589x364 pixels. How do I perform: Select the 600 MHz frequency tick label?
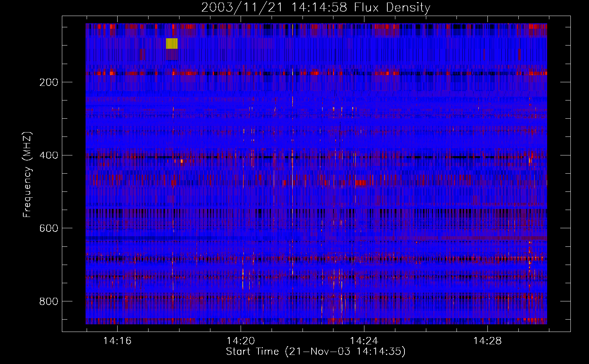click(x=48, y=228)
